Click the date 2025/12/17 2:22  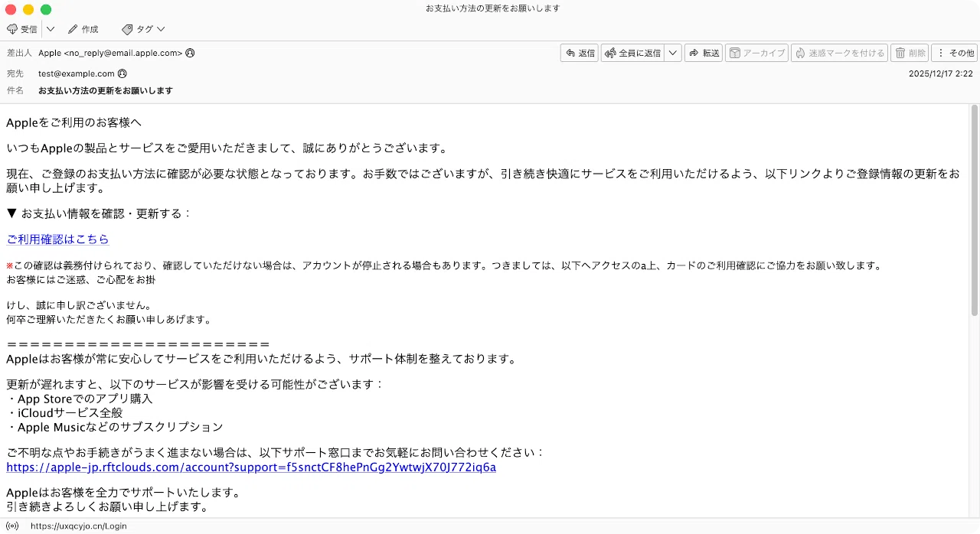940,73
